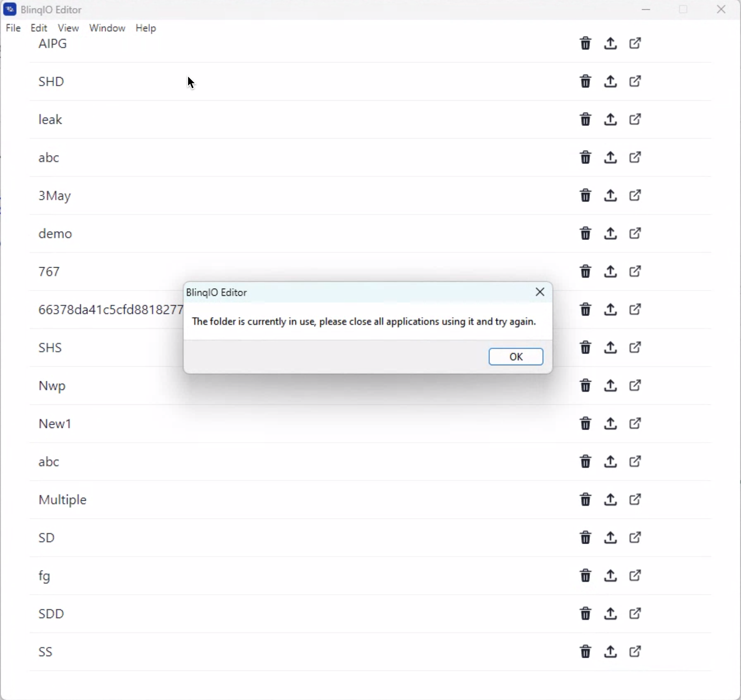Delete the New1 project
Screen dimensions: 741x700
pyautogui.click(x=585, y=424)
